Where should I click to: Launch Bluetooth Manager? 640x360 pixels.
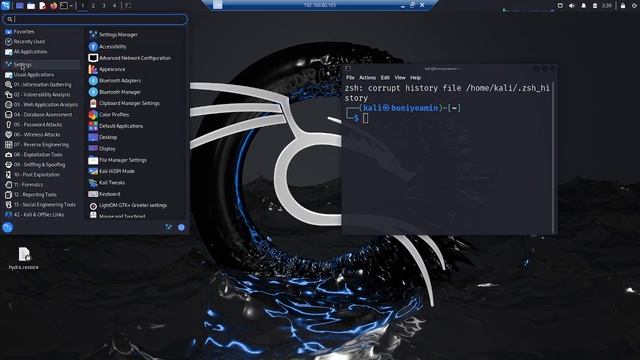(x=136, y=92)
